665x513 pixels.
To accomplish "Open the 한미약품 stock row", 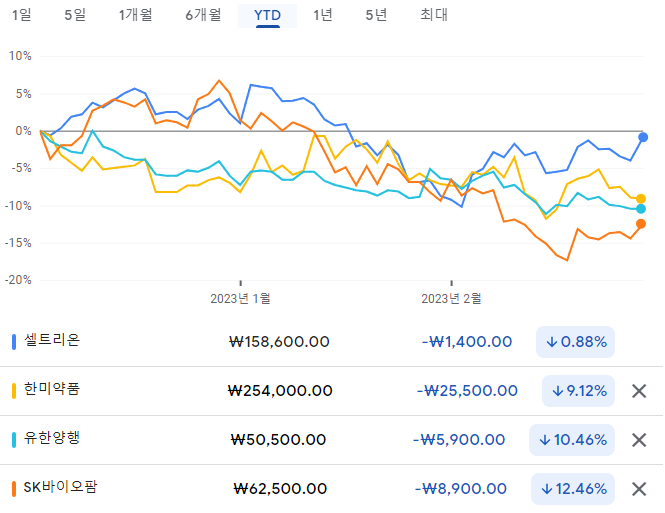I will click(x=332, y=391).
